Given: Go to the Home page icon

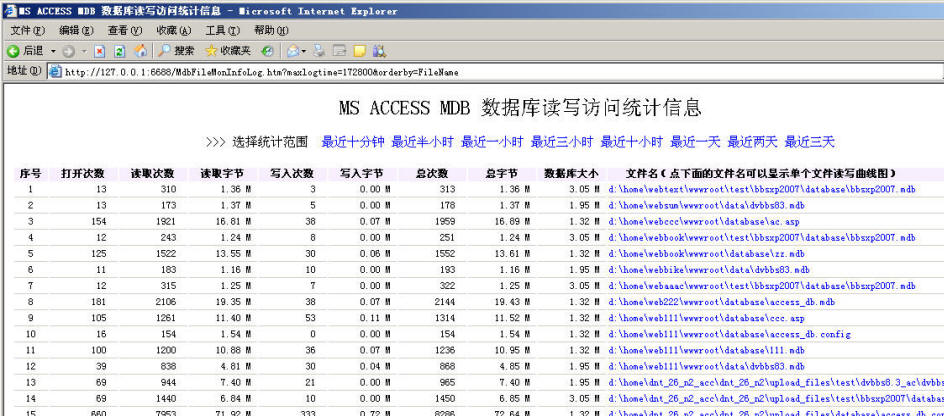Looking at the screenshot, I should pyautogui.click(x=140, y=51).
